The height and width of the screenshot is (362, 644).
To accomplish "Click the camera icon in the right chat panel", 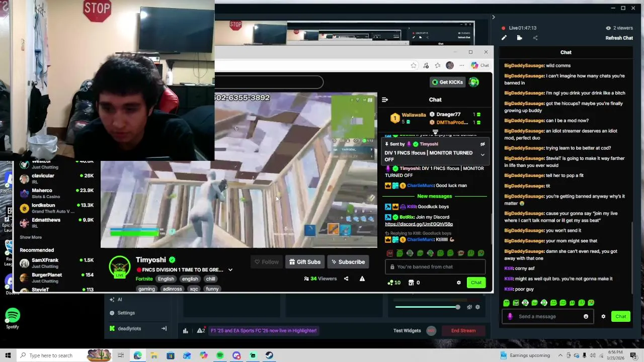I will click(x=519, y=38).
